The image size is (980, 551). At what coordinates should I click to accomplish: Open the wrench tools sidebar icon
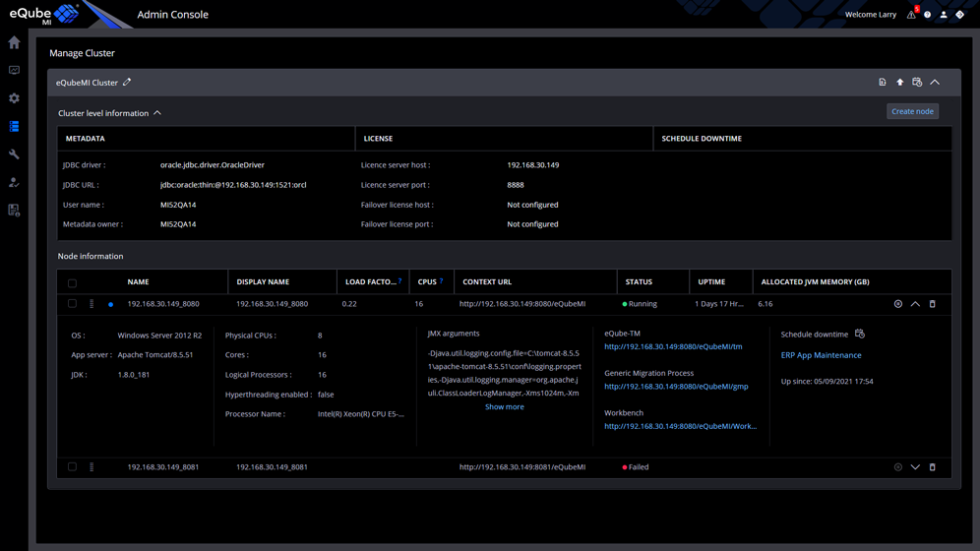pos(14,153)
